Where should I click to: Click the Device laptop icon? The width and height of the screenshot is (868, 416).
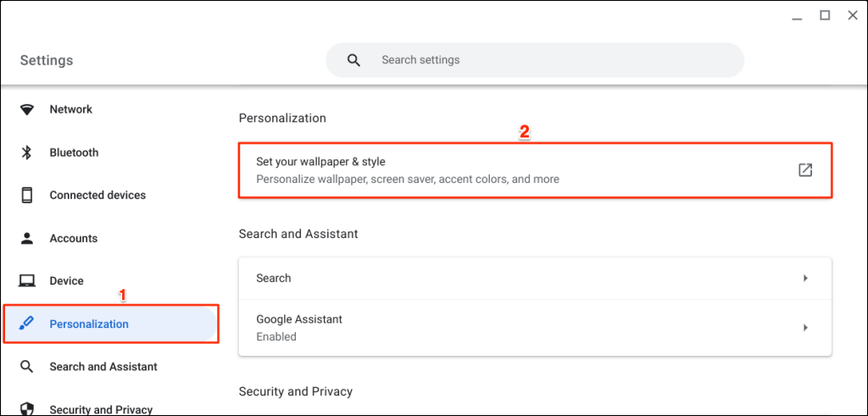[x=27, y=280]
